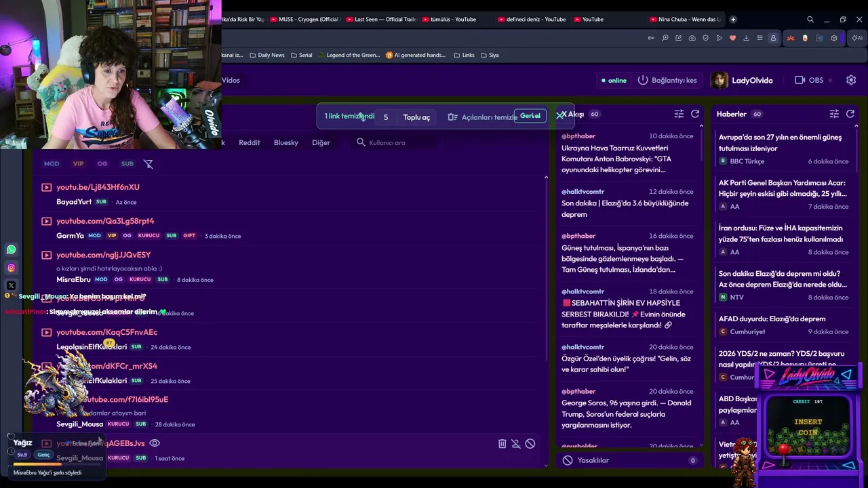
Task: Open link youtu.be/Lj843Hf6nXU
Action: tap(98, 187)
